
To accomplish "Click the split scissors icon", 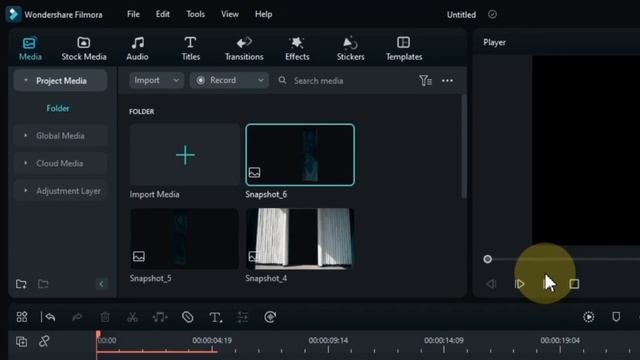I will click(132, 317).
